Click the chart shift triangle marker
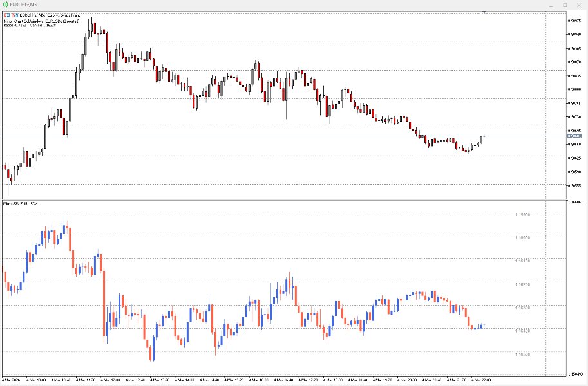 tap(484, 12)
